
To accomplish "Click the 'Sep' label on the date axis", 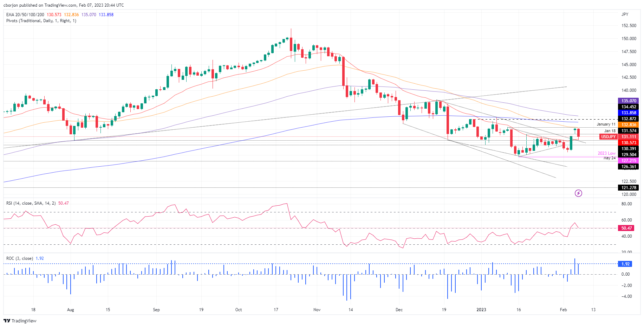I will click(156, 310).
